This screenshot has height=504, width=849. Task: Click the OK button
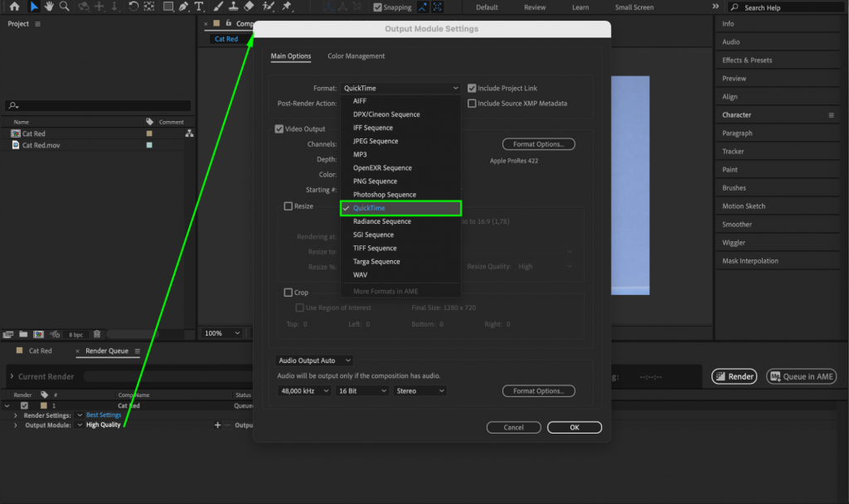coord(574,427)
